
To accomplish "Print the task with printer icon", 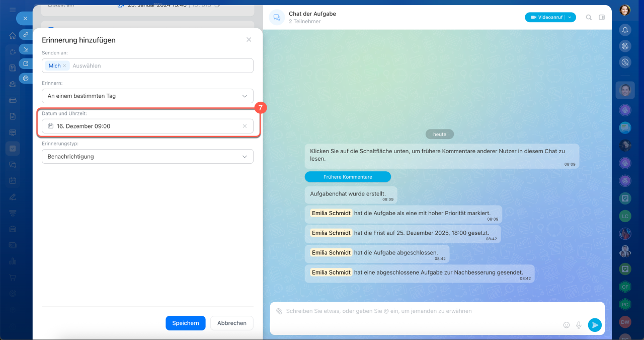I will [26, 78].
